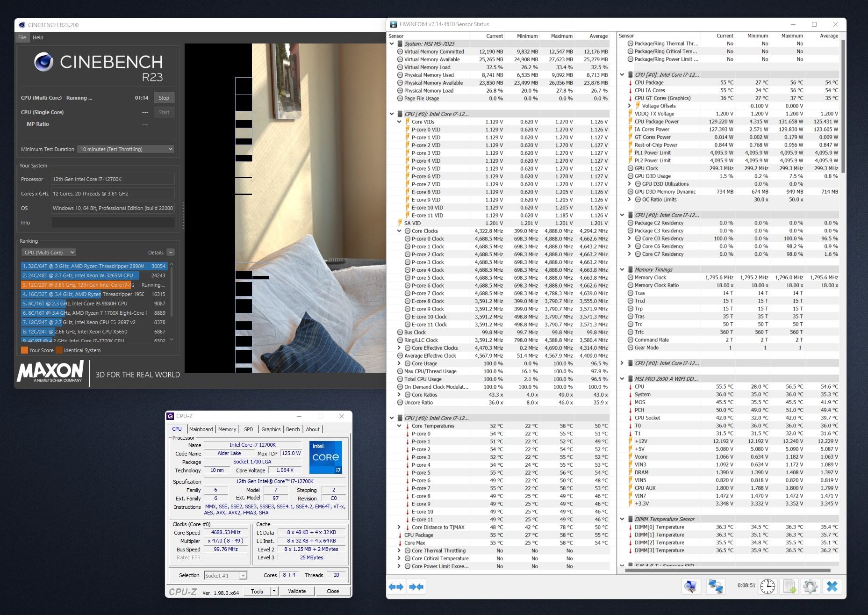868x615 pixels.
Task: Click the HWiNFO64 title bar app icon
Action: (x=393, y=24)
